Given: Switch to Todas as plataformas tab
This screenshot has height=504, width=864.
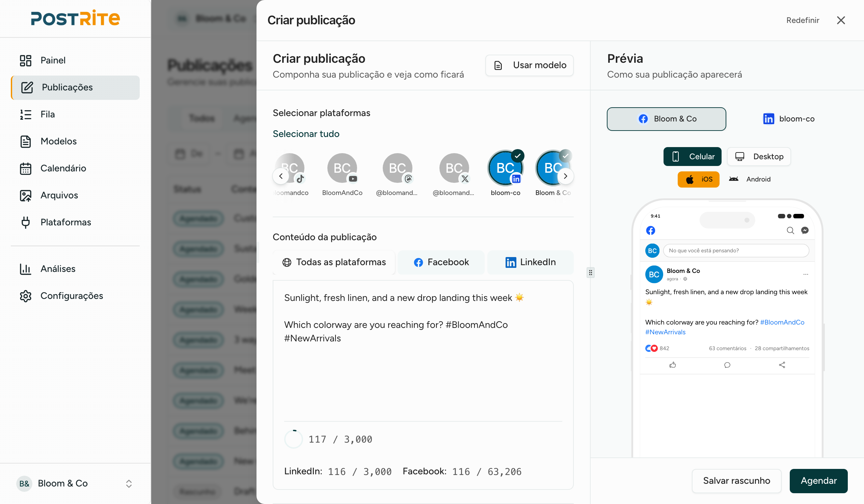Looking at the screenshot, I should (334, 262).
